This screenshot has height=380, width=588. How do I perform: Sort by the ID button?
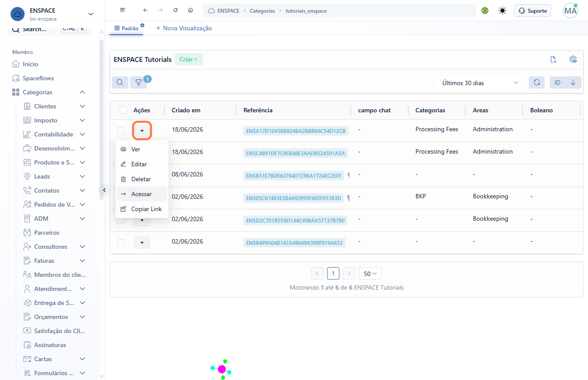tap(557, 82)
